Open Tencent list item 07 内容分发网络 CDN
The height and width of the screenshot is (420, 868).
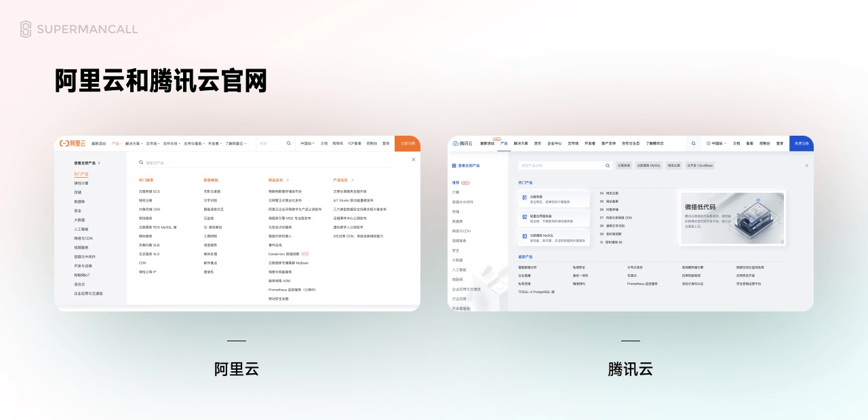tap(616, 218)
